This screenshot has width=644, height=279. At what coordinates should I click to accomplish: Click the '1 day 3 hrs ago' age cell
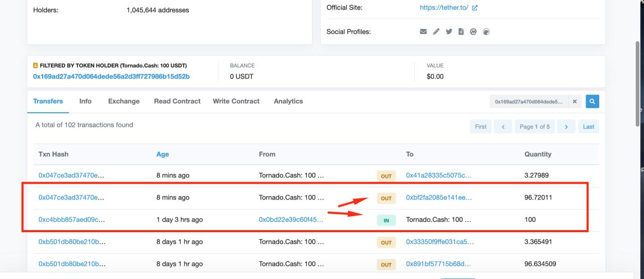[180, 220]
